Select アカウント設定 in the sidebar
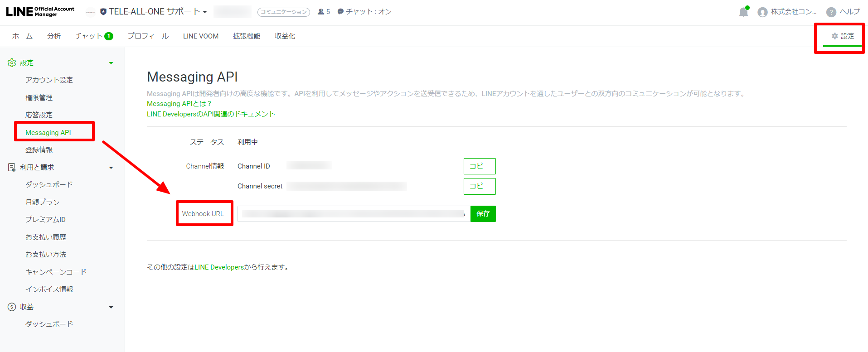Viewport: 868px width, 352px height. click(49, 80)
